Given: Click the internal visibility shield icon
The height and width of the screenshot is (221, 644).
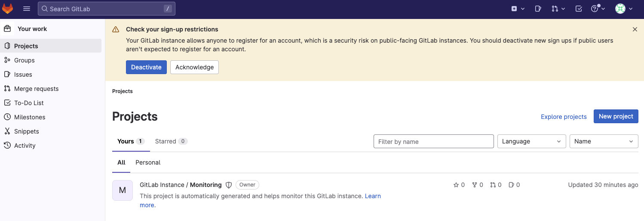Looking at the screenshot, I should pyautogui.click(x=229, y=185).
